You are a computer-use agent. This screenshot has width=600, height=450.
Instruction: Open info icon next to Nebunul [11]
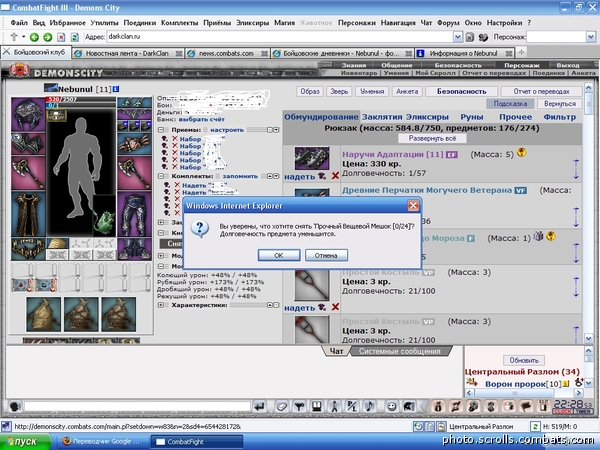click(116, 89)
